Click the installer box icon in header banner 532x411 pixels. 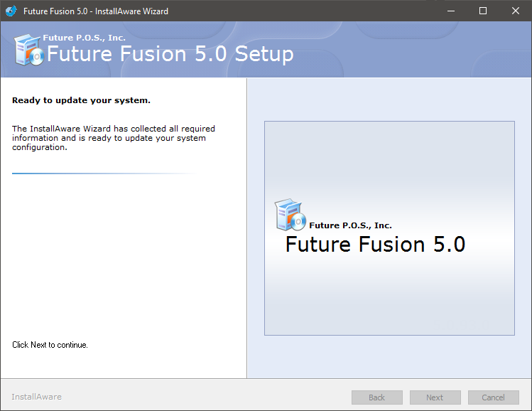tap(29, 50)
